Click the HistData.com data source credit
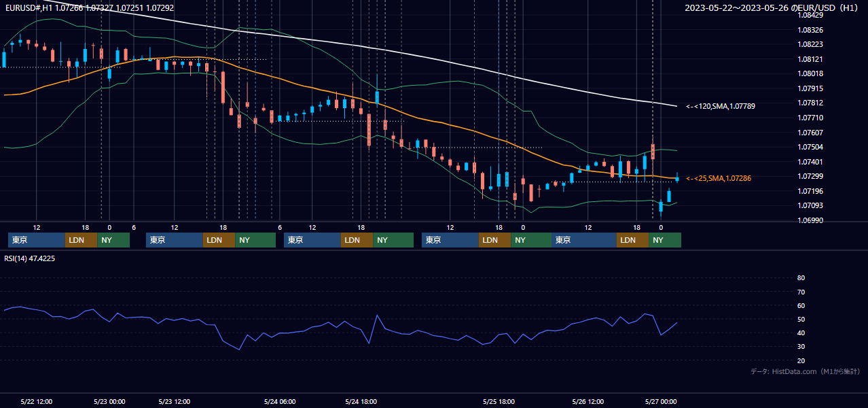 (805, 371)
